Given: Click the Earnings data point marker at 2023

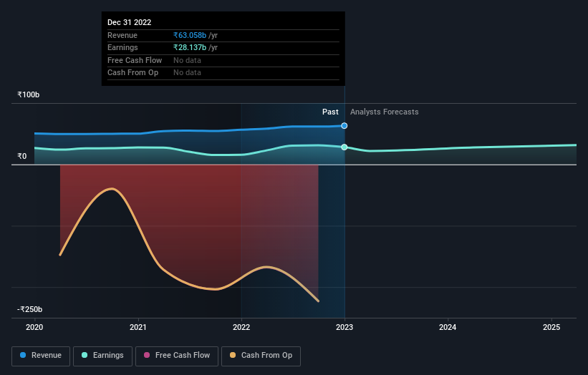Looking at the screenshot, I should tap(344, 147).
